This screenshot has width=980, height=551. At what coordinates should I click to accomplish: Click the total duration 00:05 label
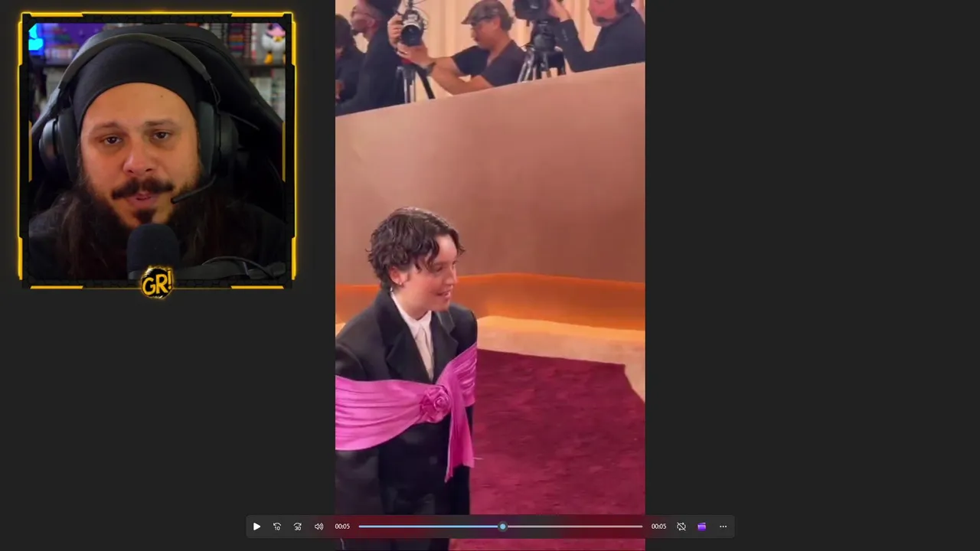tap(658, 527)
